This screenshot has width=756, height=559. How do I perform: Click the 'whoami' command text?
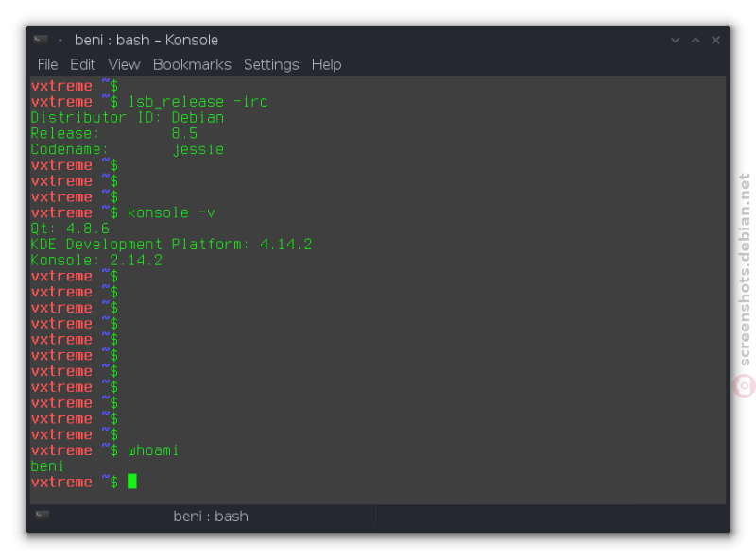pos(153,450)
